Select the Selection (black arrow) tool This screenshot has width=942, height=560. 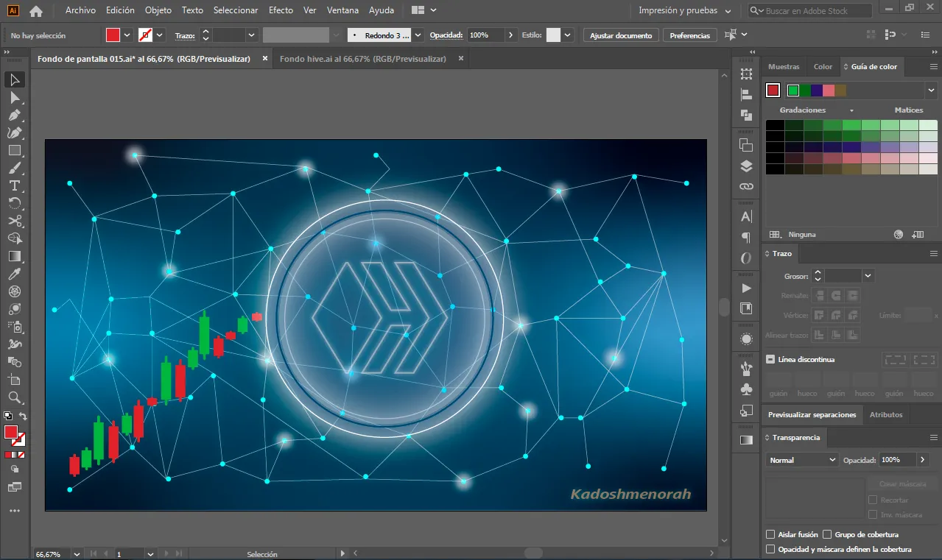pos(15,80)
